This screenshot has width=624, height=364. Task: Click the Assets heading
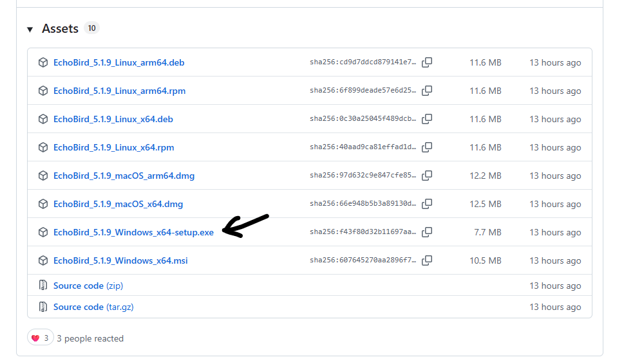[x=60, y=28]
